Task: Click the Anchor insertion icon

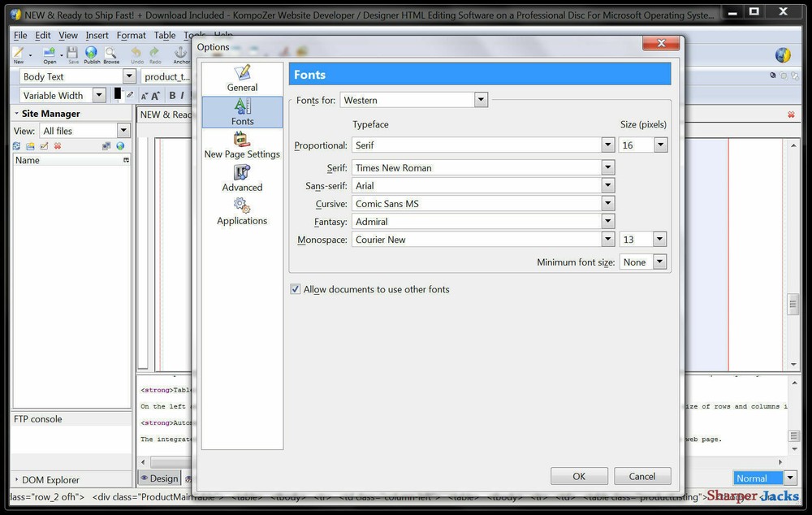Action: click(180, 54)
